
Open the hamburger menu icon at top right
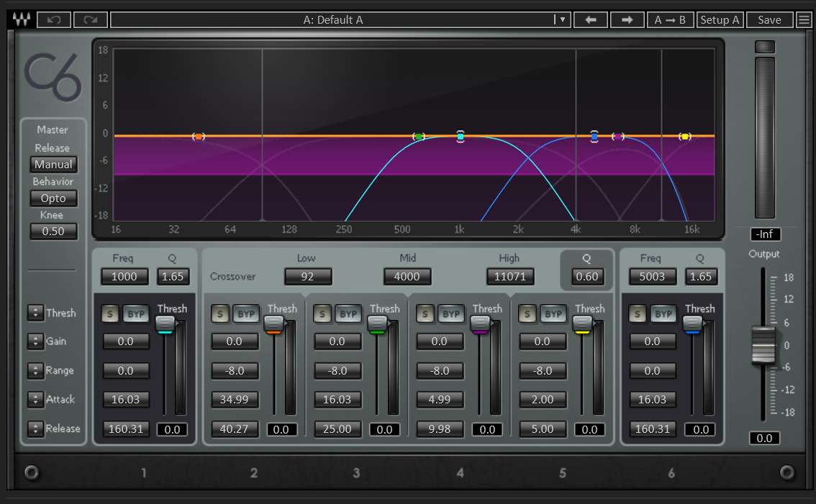pos(804,20)
